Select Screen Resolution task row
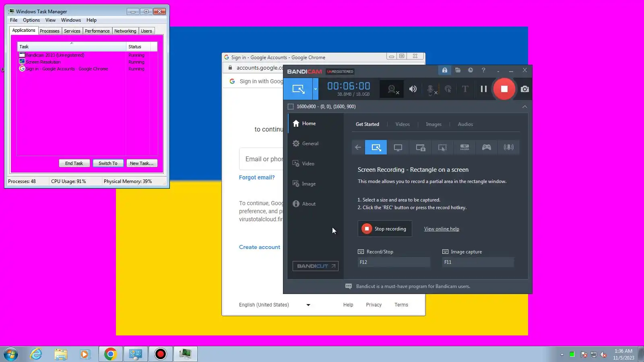Viewport: 644px width, 362px height. pyautogui.click(x=87, y=62)
